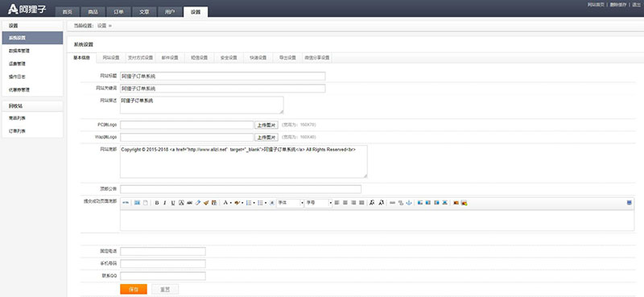Viewport: 644px width, 297px height.
Task: Click the multi-image upload icon in editor
Action: pyautogui.click(x=464, y=203)
